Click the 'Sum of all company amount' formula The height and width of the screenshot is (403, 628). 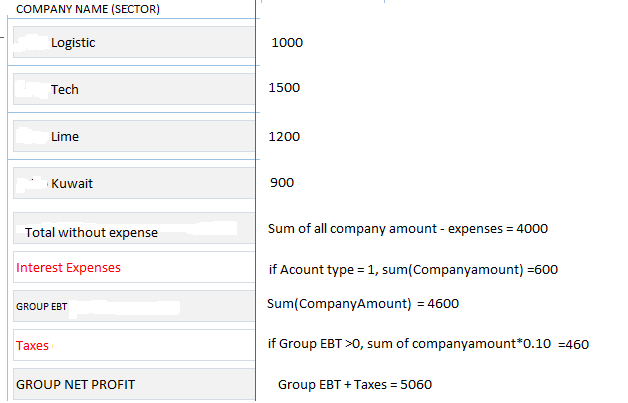[x=408, y=229]
